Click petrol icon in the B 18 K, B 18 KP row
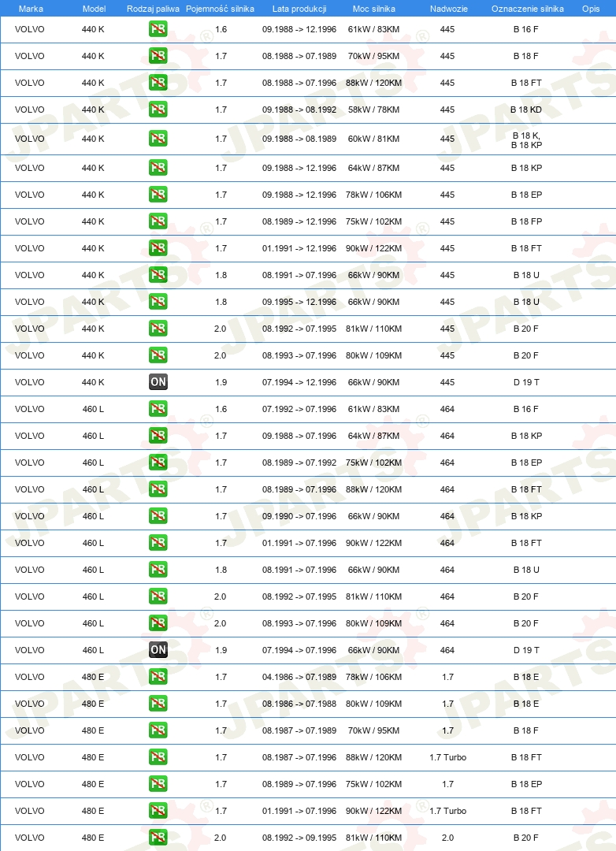The width and height of the screenshot is (616, 851). tap(158, 139)
